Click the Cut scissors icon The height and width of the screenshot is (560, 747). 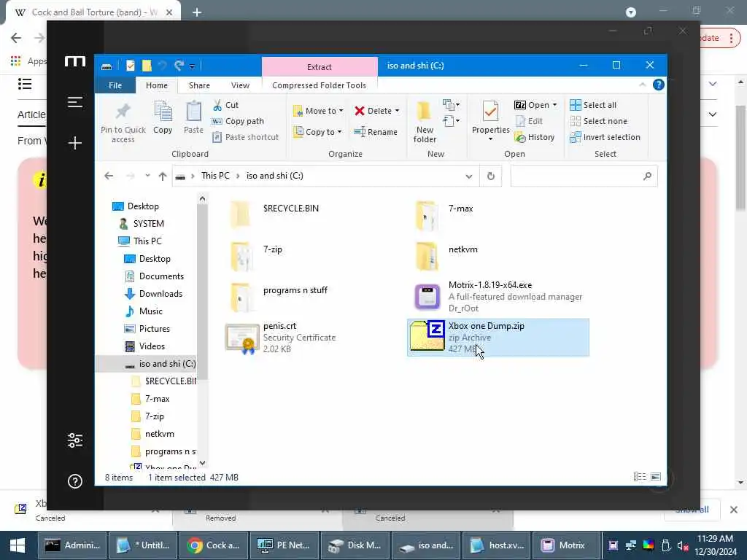point(217,105)
